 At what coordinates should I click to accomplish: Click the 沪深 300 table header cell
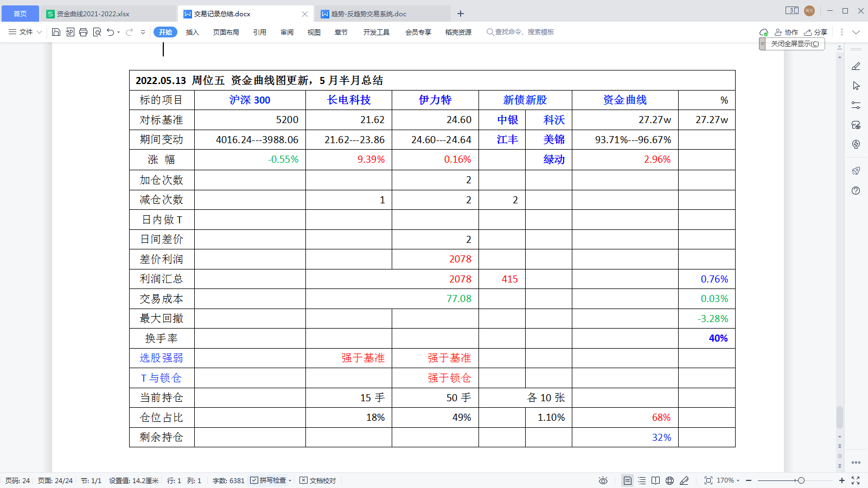point(250,100)
